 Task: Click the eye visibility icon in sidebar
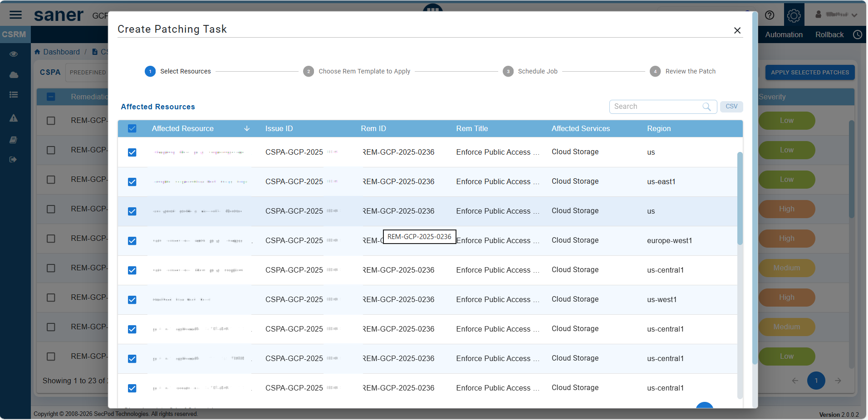click(x=14, y=54)
